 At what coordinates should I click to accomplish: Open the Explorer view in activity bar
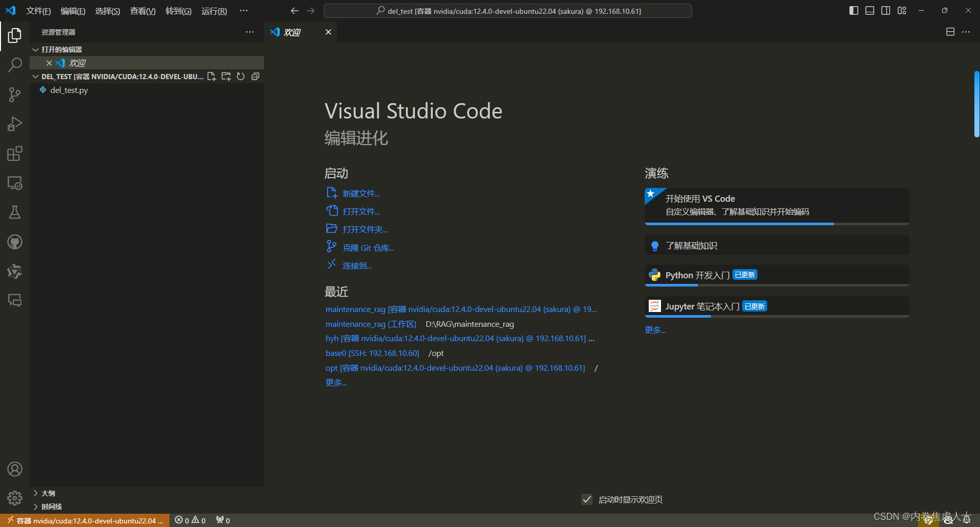[15, 35]
